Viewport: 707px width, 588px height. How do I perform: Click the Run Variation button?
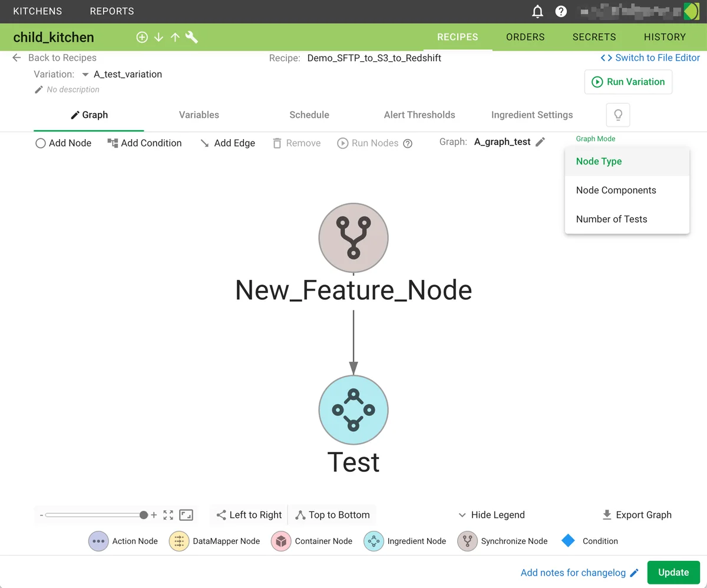point(628,82)
